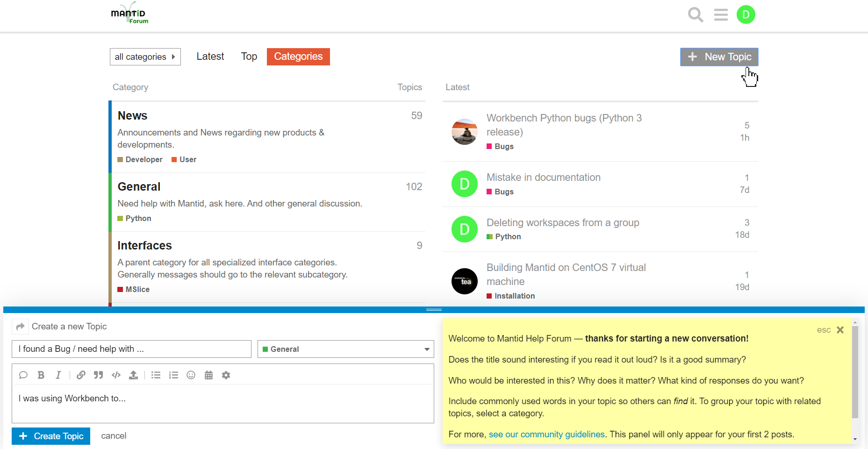
Task: Apply blockquote formatting to the post
Action: [98, 375]
